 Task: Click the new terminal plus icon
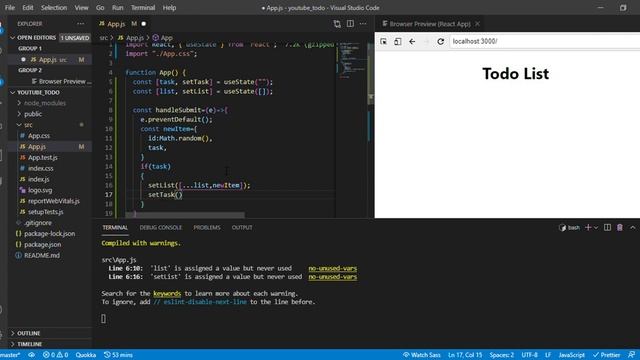[588, 227]
